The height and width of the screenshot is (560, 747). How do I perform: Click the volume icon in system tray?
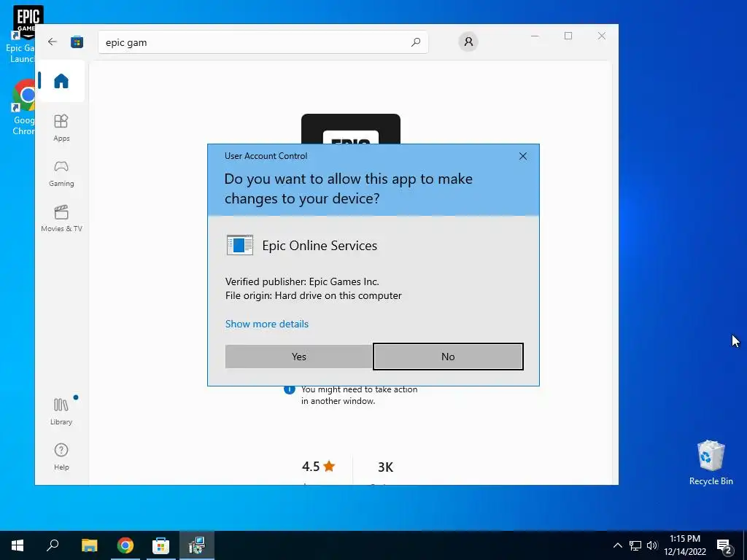pyautogui.click(x=651, y=545)
